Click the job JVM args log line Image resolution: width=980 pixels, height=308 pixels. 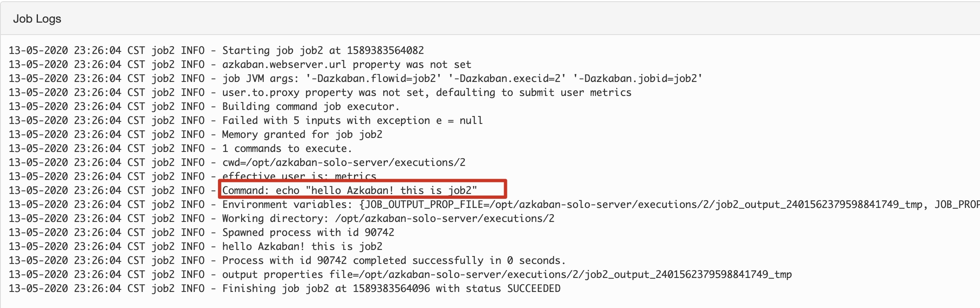(x=356, y=79)
